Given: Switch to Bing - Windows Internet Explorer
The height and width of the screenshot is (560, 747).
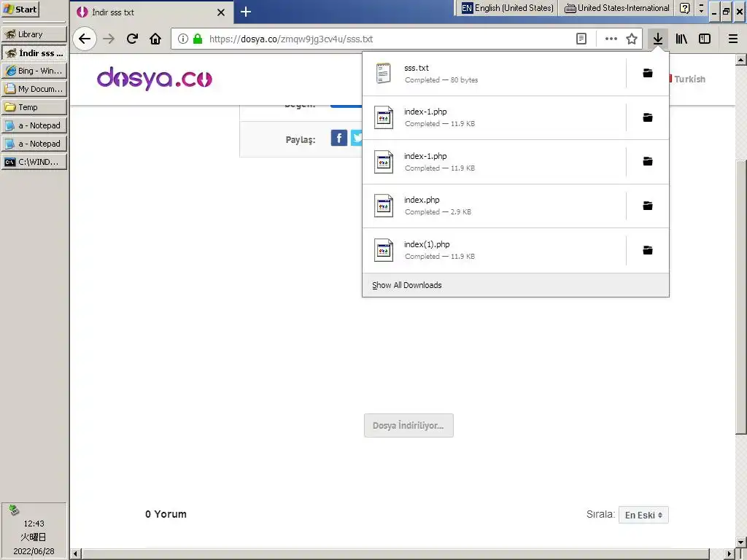Looking at the screenshot, I should pyautogui.click(x=34, y=71).
